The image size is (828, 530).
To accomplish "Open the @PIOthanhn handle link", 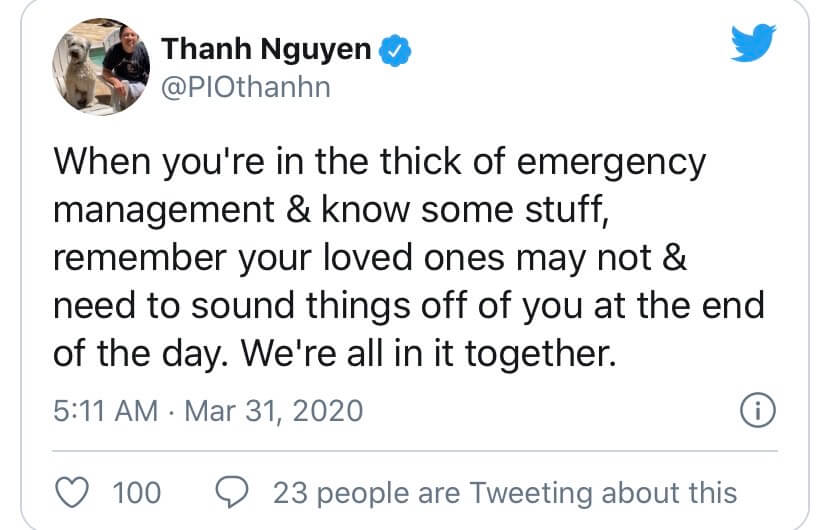I will pos(246,88).
